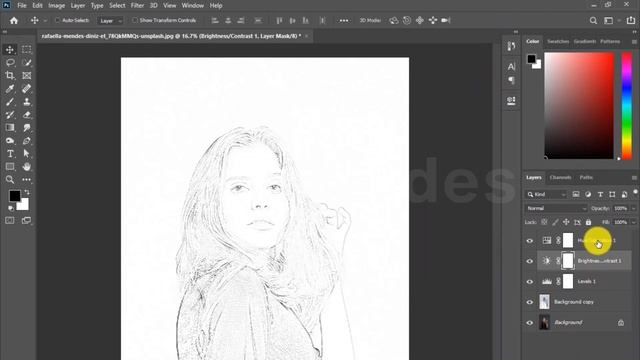Select the Crop tool

pyautogui.click(x=10, y=76)
